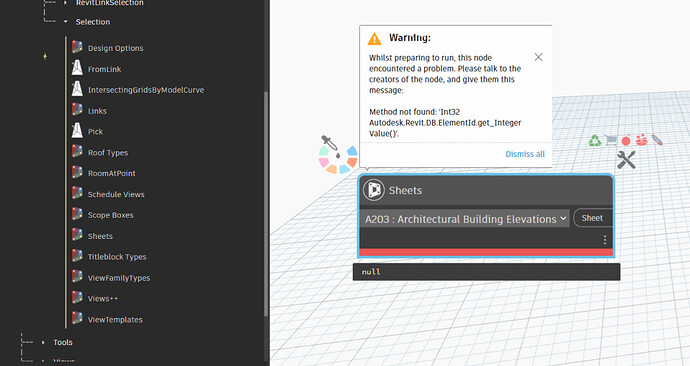Click the pen icon near the wrench
The image size is (690, 366).
657,140
